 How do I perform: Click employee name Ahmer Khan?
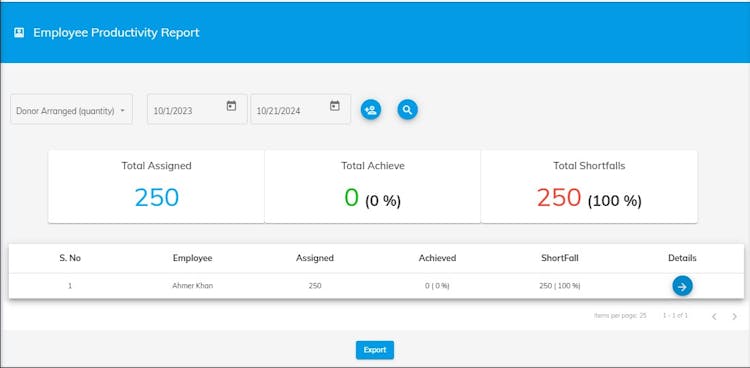(x=192, y=286)
